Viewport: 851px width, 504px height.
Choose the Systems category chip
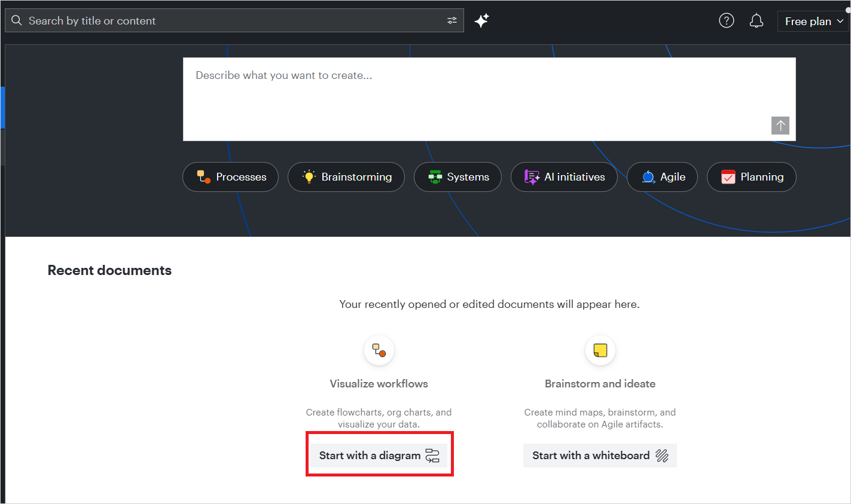pos(457,177)
